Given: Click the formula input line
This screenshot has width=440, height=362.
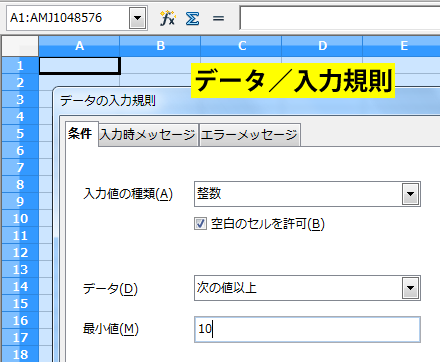Looking at the screenshot, I should [x=340, y=18].
